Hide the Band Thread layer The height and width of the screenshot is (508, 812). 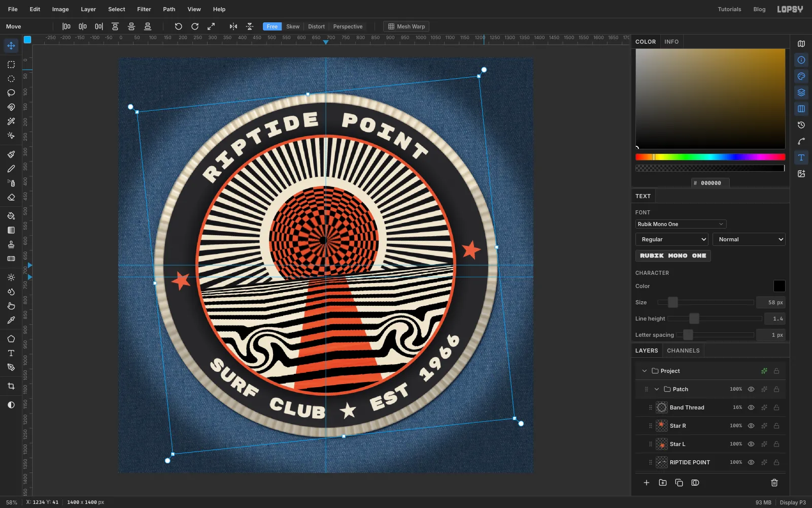click(x=751, y=407)
